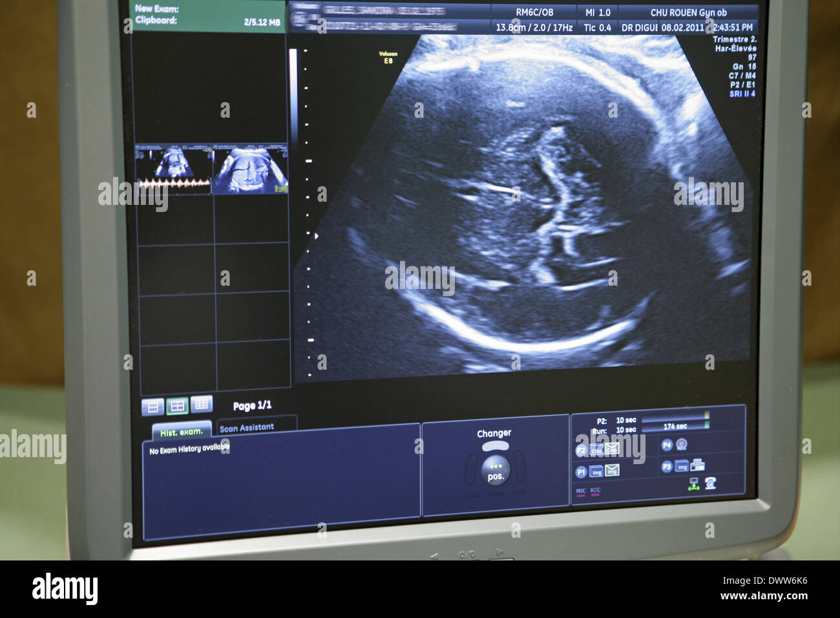Click the P4 button icon
840x618 pixels.
click(667, 445)
